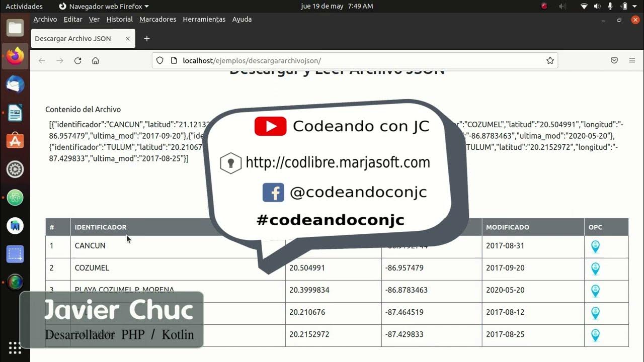Bookmark this page with the star icon

click(x=550, y=61)
